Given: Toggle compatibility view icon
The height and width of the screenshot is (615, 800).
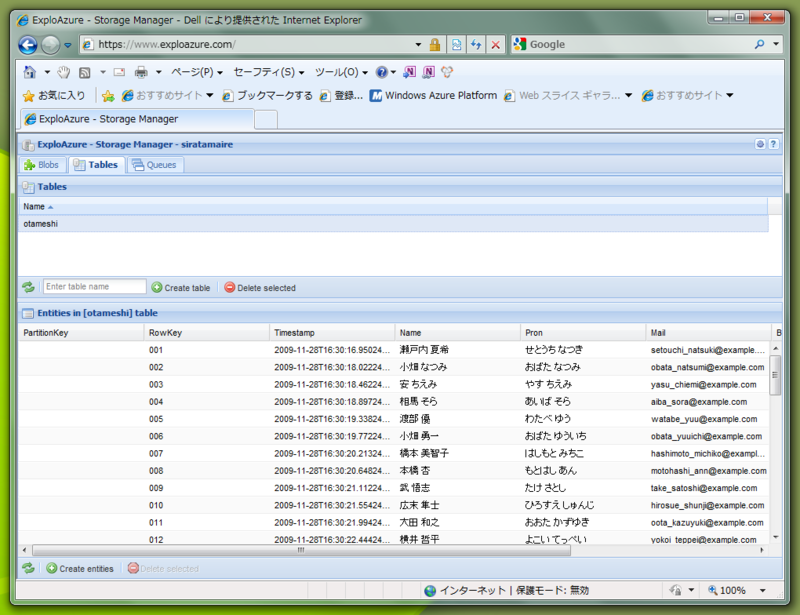Looking at the screenshot, I should point(457,44).
